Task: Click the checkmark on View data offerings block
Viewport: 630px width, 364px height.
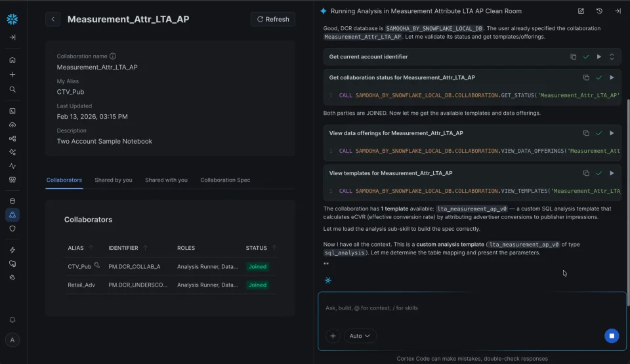Action: pos(599,133)
